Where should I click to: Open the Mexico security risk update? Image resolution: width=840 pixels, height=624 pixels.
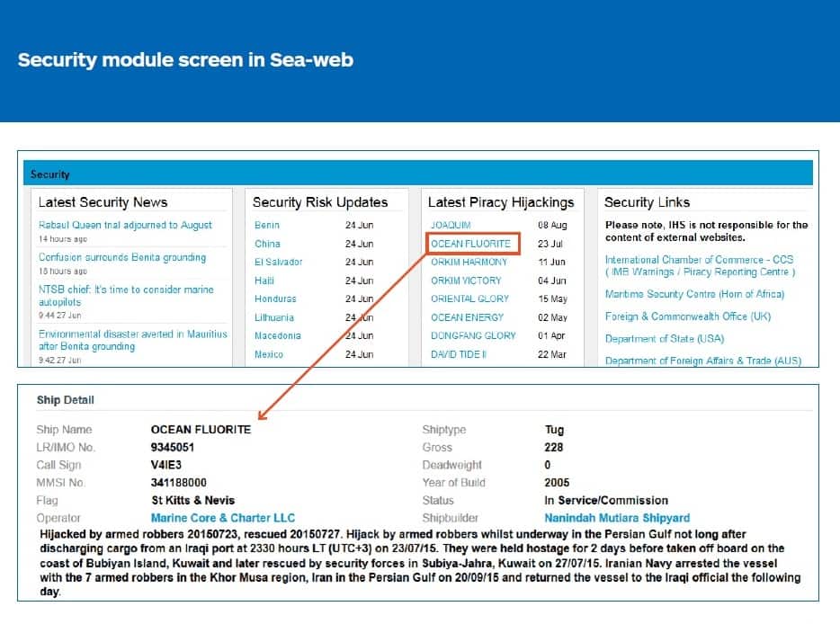(269, 354)
